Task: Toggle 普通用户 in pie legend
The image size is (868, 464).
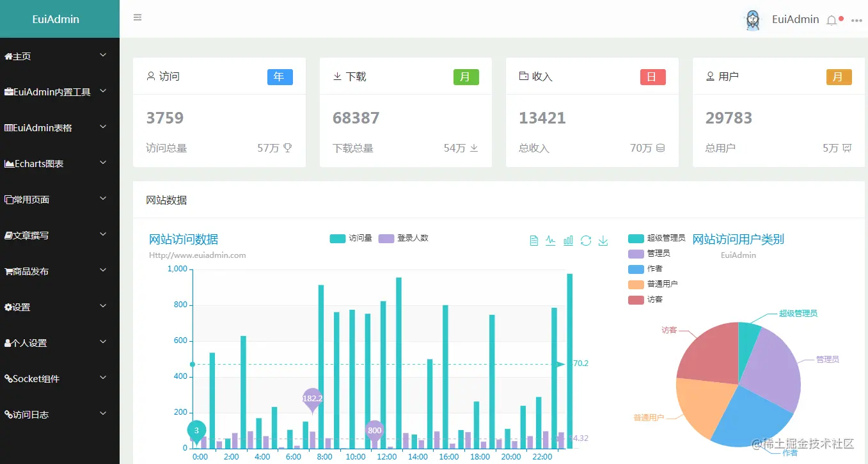Action: click(x=652, y=284)
